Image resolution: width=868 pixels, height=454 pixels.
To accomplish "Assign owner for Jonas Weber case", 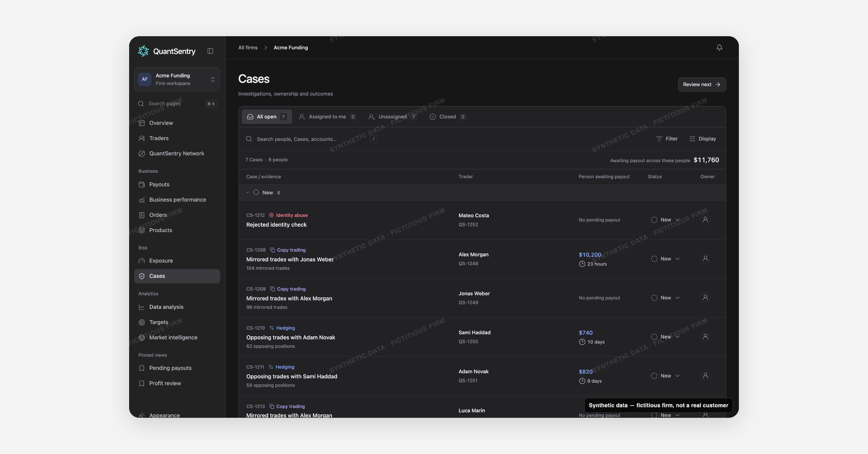I will (705, 298).
